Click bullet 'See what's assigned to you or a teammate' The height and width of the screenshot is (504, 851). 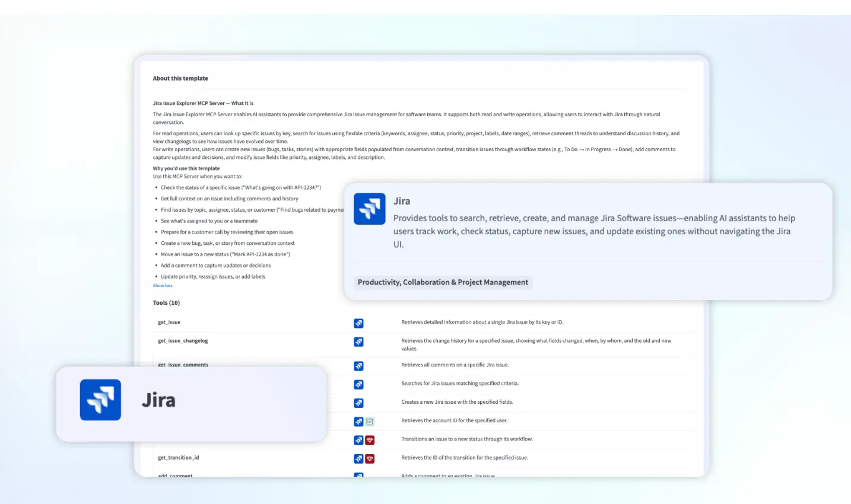tap(209, 221)
